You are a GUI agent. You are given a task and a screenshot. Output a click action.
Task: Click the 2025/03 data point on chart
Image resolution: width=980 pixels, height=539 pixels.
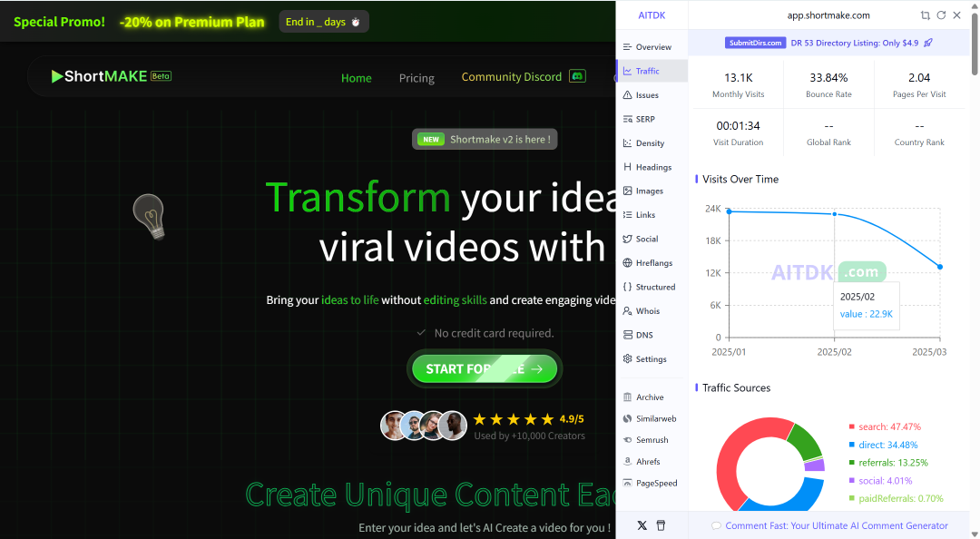940,267
